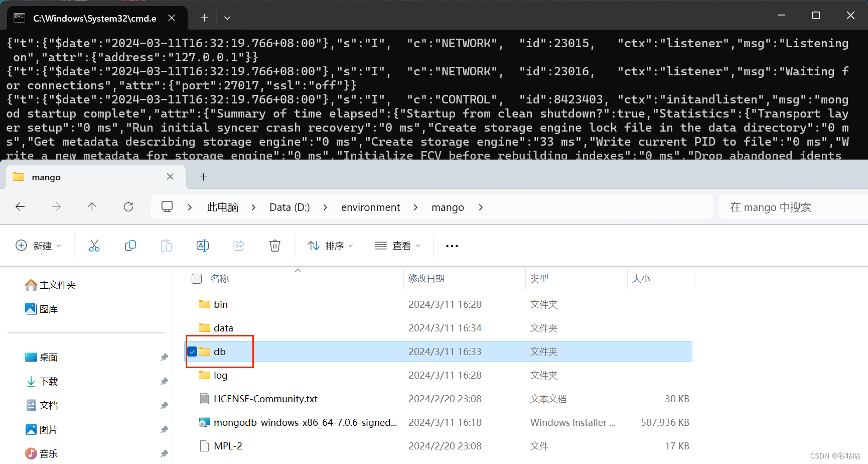Maximize the terminal window
The width and height of the screenshot is (868, 464).
(816, 16)
